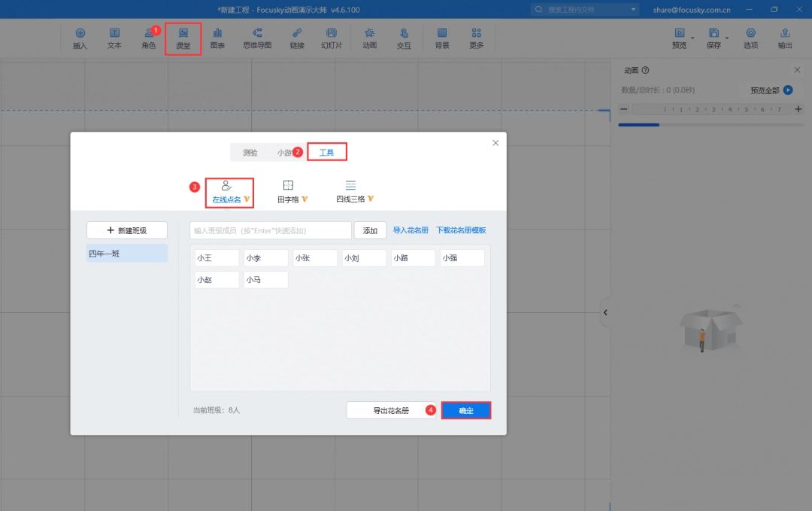Click the 导入花名册 import roster link

coord(411,230)
